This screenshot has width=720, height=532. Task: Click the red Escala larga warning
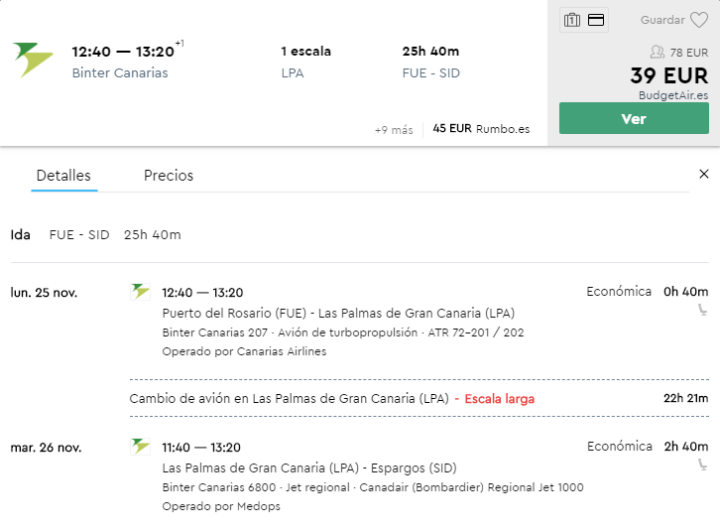498,398
